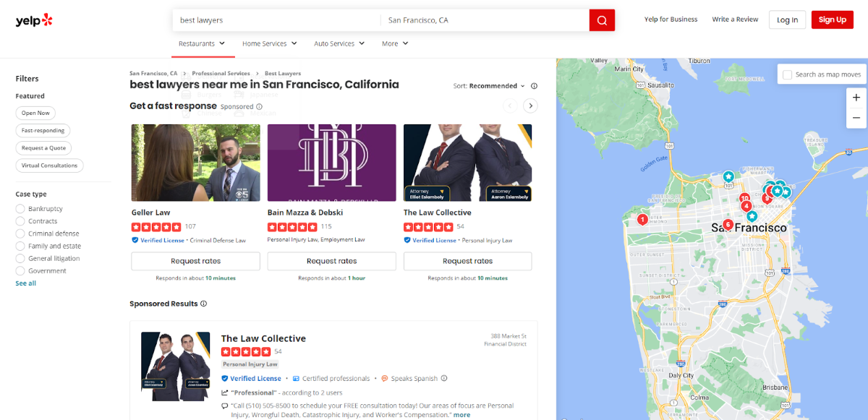This screenshot has height=420, width=868.
Task: Click the Sign Up button
Action: pyautogui.click(x=832, y=20)
